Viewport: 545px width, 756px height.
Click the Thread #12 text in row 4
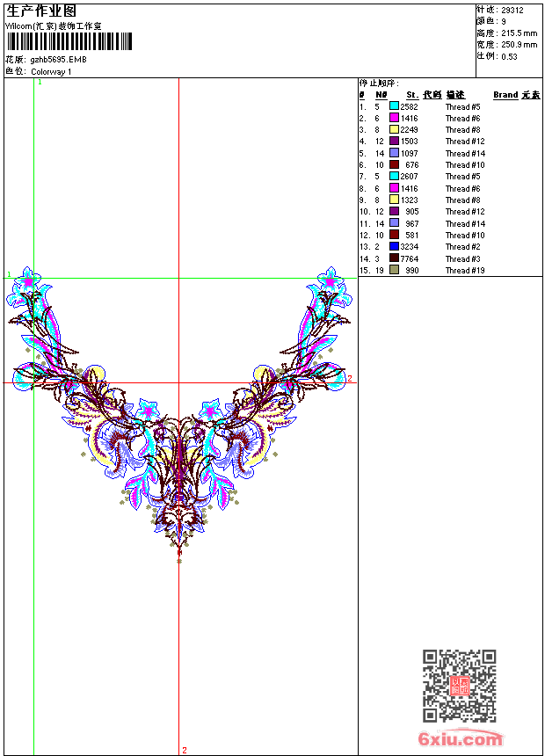click(x=465, y=142)
